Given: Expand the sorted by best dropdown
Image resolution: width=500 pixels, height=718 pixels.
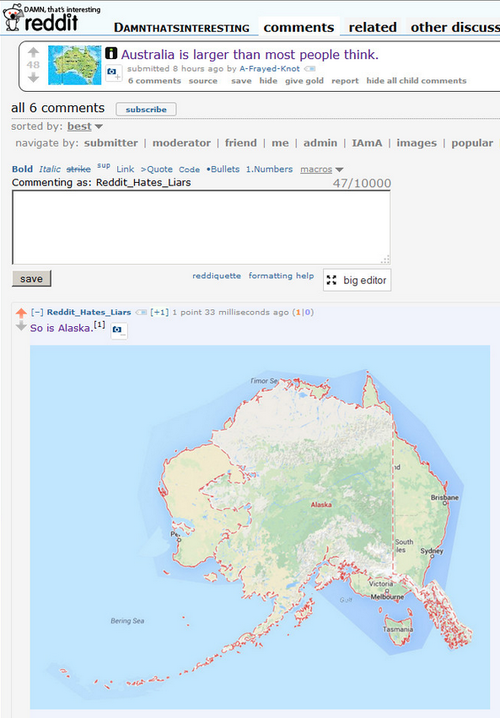Looking at the screenshot, I should (99, 126).
